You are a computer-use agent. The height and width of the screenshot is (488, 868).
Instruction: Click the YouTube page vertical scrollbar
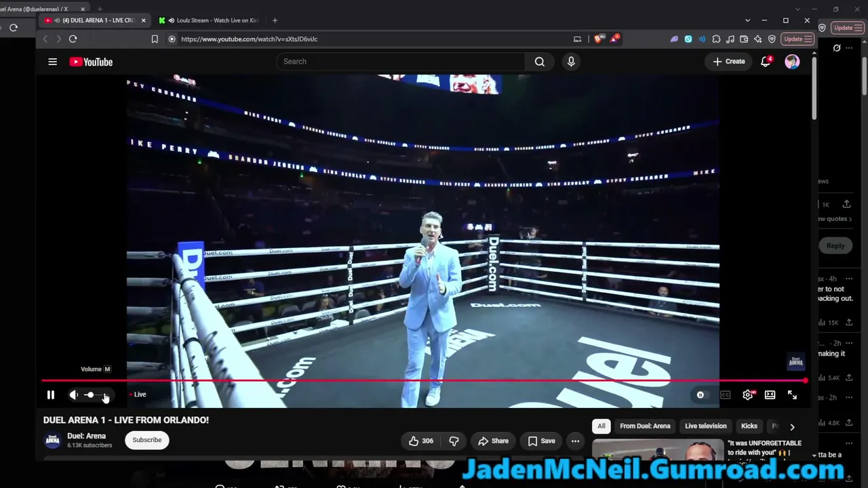pyautogui.click(x=814, y=88)
